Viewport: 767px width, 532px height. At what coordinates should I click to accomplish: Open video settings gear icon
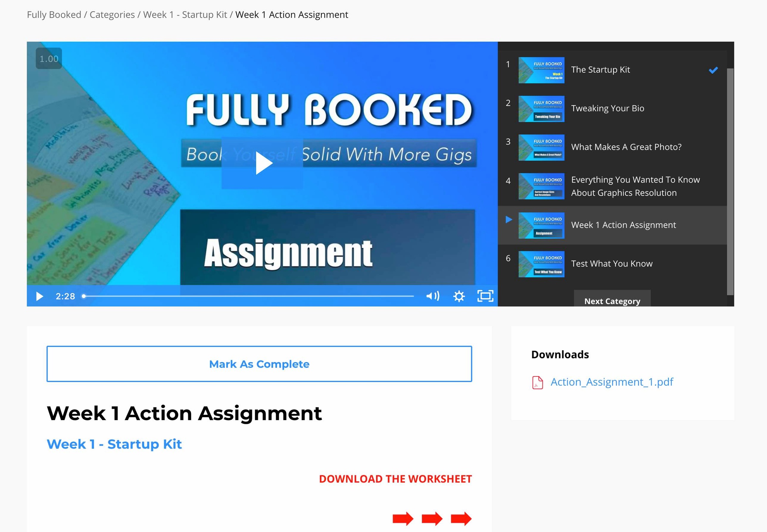[459, 296]
